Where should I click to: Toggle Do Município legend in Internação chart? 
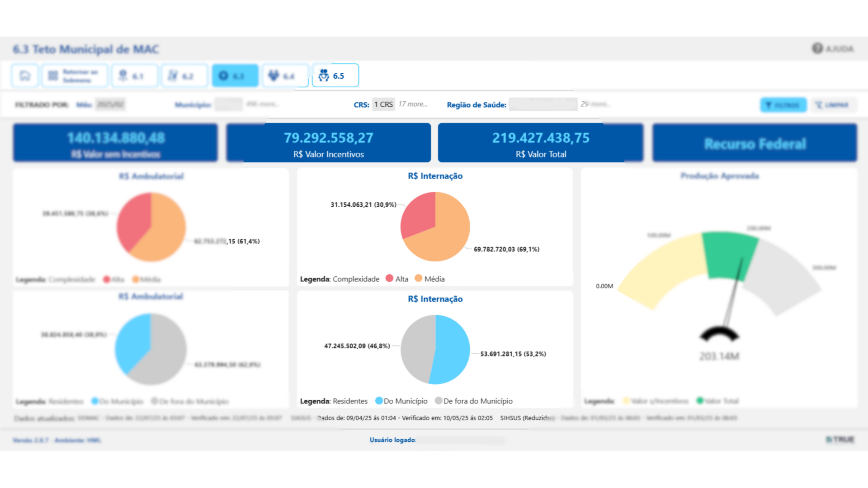pyautogui.click(x=401, y=401)
